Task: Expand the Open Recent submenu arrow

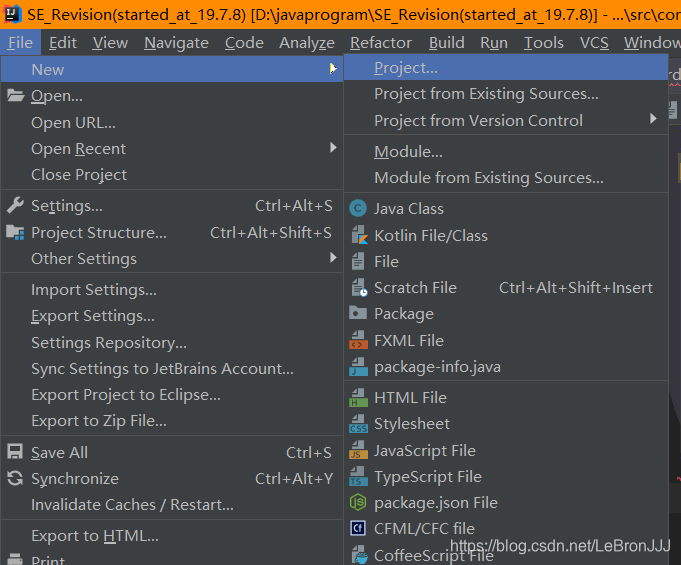Action: (x=333, y=148)
